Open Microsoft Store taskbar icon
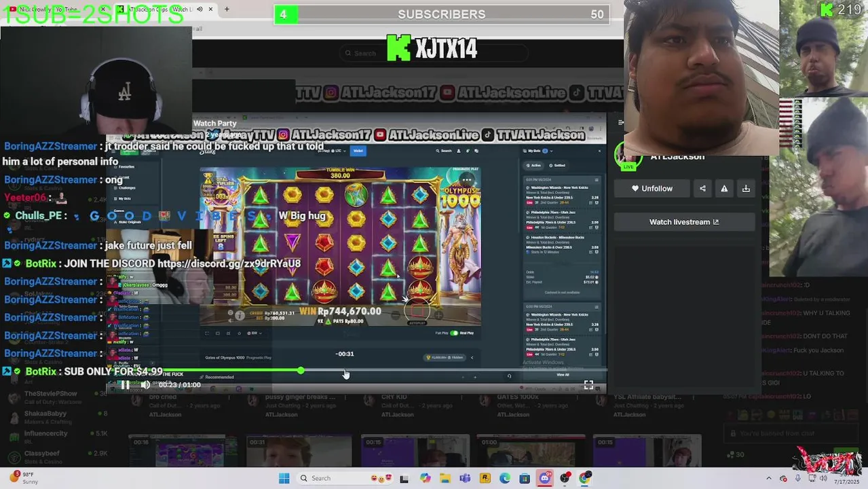Screen dimensions: 868x489 tap(525, 478)
